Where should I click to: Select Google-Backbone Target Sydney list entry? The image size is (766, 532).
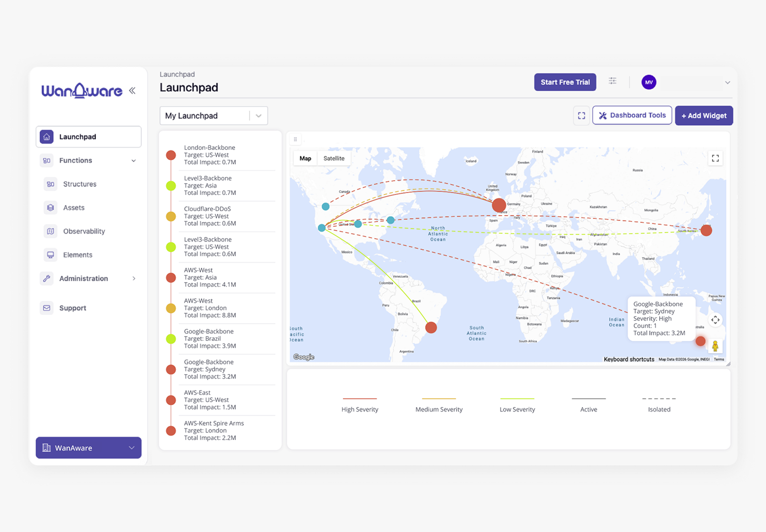(x=220, y=369)
